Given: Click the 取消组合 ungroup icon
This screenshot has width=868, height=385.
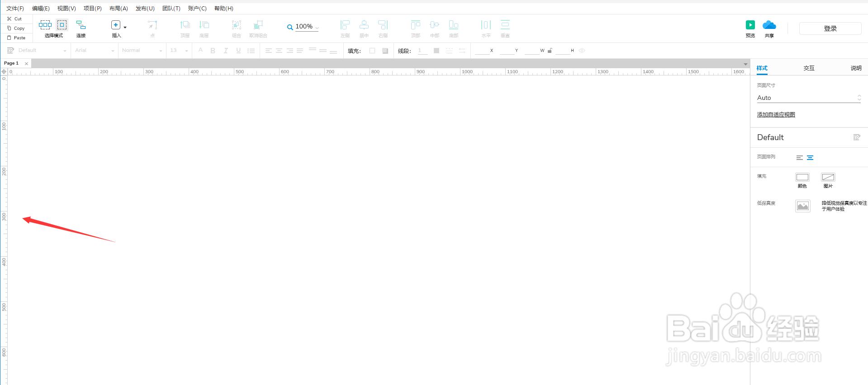Looking at the screenshot, I should 258,25.
